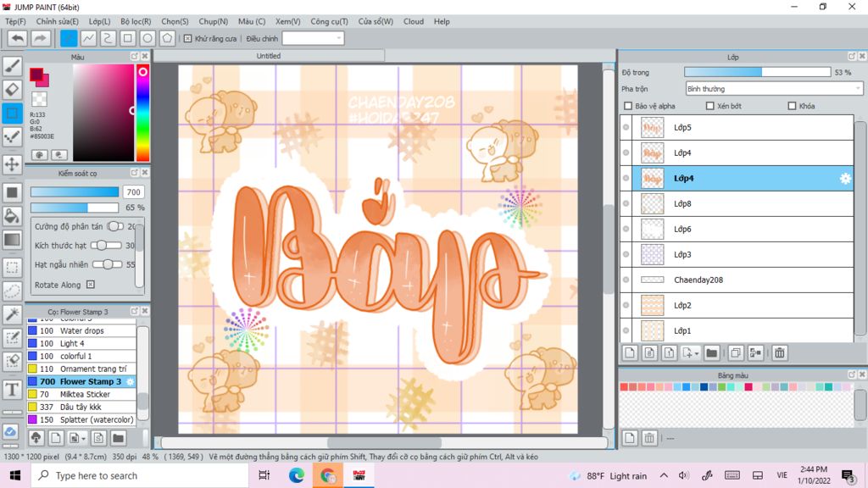Select the Water drops brush

pos(81,331)
